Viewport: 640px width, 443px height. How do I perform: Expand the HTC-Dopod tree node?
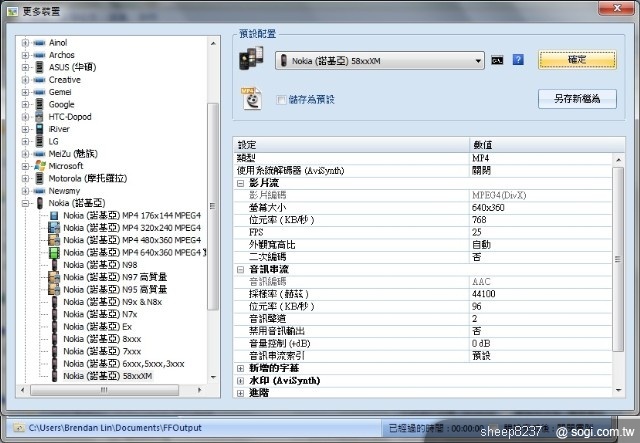(x=25, y=117)
